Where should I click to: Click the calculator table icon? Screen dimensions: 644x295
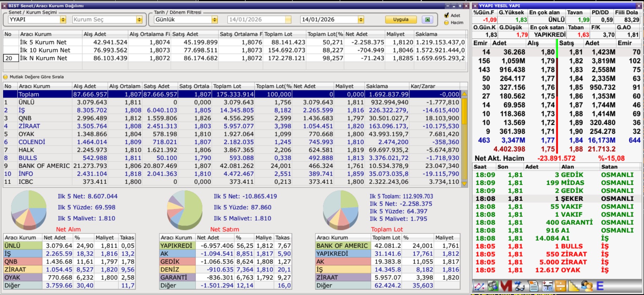[547, 286]
